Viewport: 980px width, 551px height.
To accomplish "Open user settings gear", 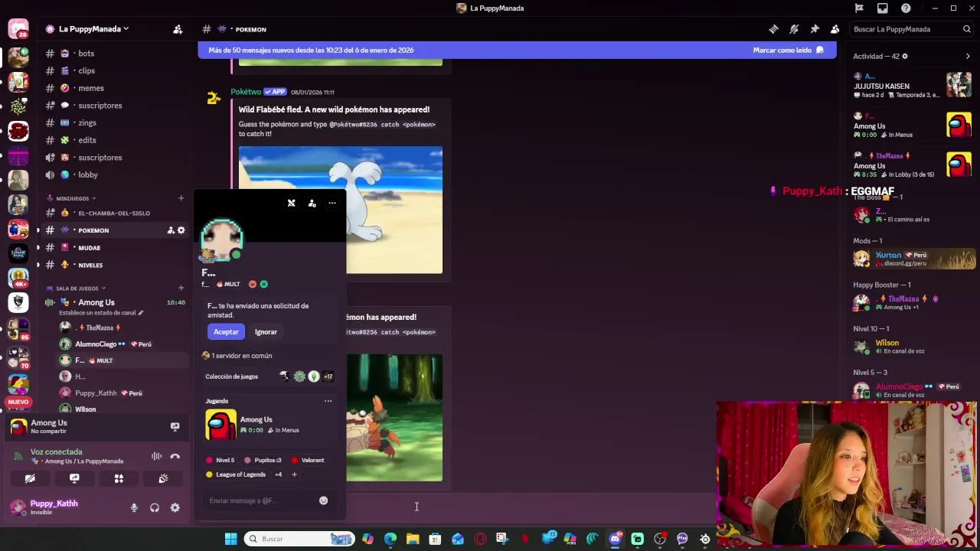I will point(175,507).
